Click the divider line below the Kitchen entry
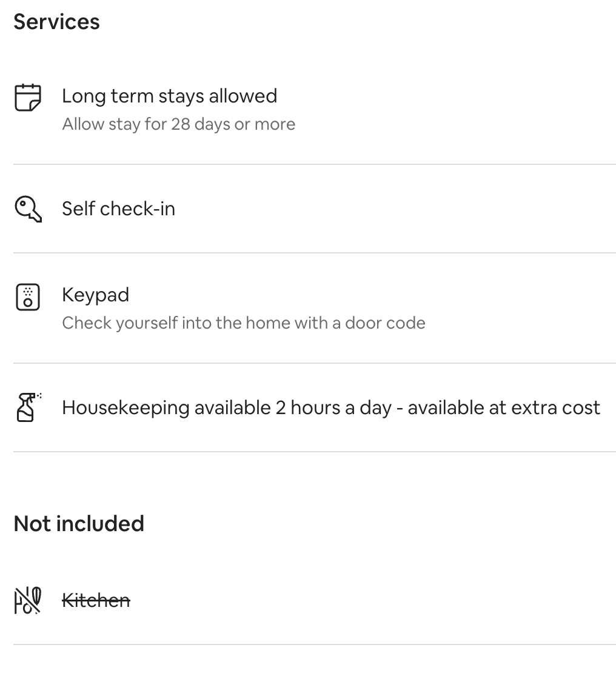The width and height of the screenshot is (616, 673). tap(315, 645)
